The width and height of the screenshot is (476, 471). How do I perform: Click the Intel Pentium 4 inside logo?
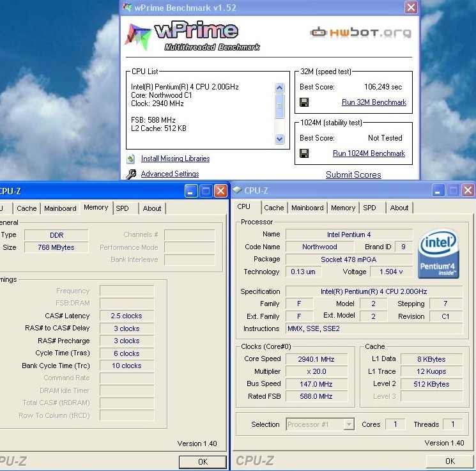click(438, 253)
